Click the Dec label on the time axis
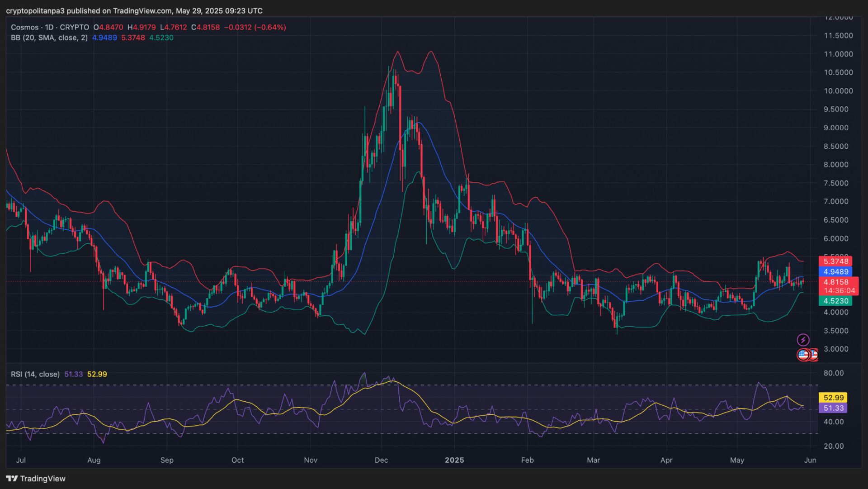The width and height of the screenshot is (868, 489). [381, 461]
